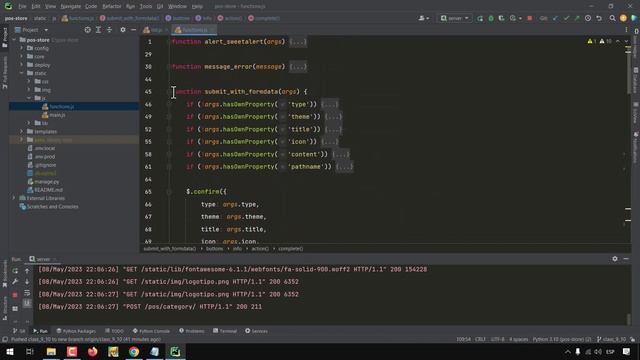The image size is (640, 360).
Task: Click the pos-store breadcrumb in navigation bar
Action: click(16, 18)
